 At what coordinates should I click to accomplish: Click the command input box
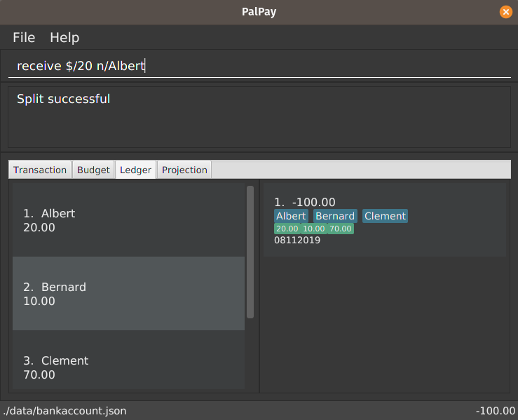(259, 66)
